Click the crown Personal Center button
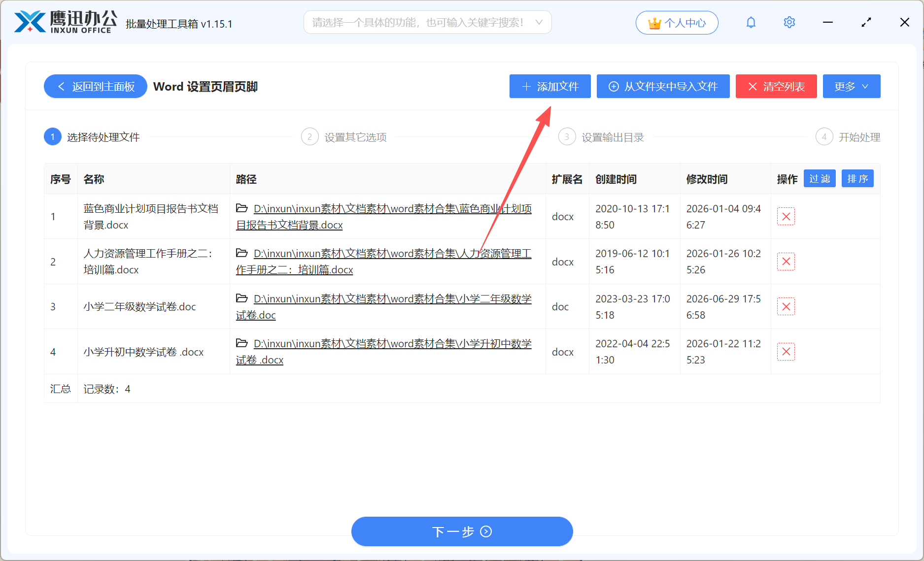 [677, 23]
